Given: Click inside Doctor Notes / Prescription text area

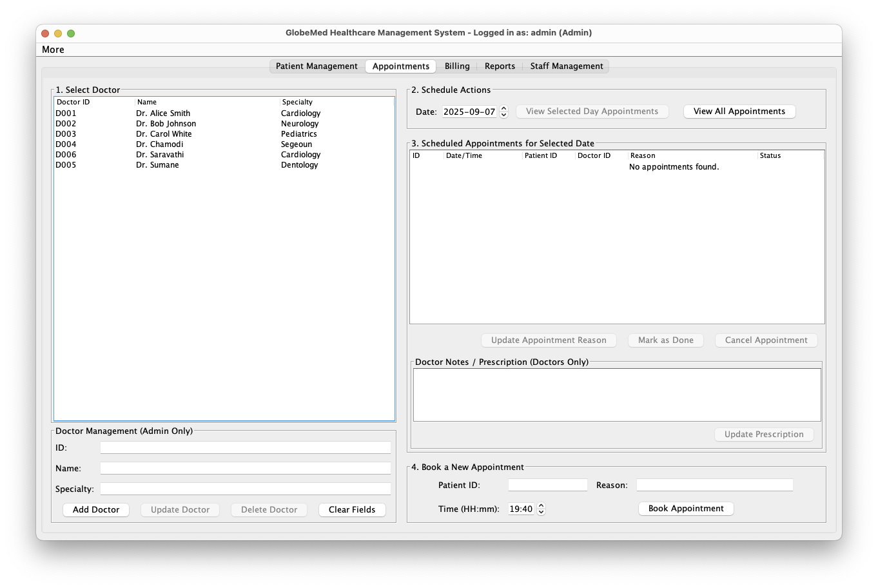Looking at the screenshot, I should point(617,395).
